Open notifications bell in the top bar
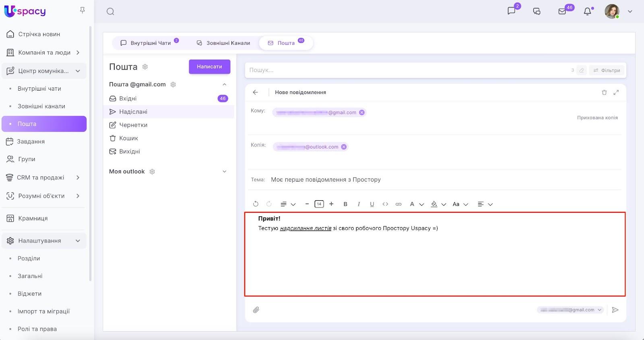 [x=588, y=11]
